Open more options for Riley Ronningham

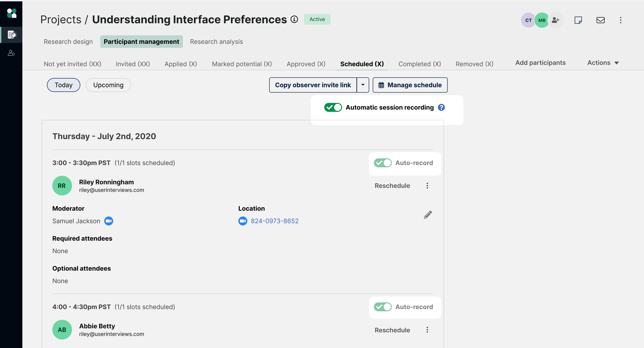point(427,185)
